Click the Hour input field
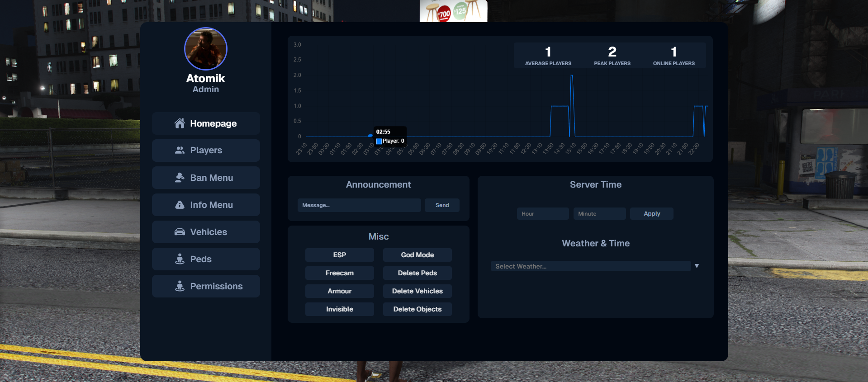This screenshot has width=868, height=382. 543,214
